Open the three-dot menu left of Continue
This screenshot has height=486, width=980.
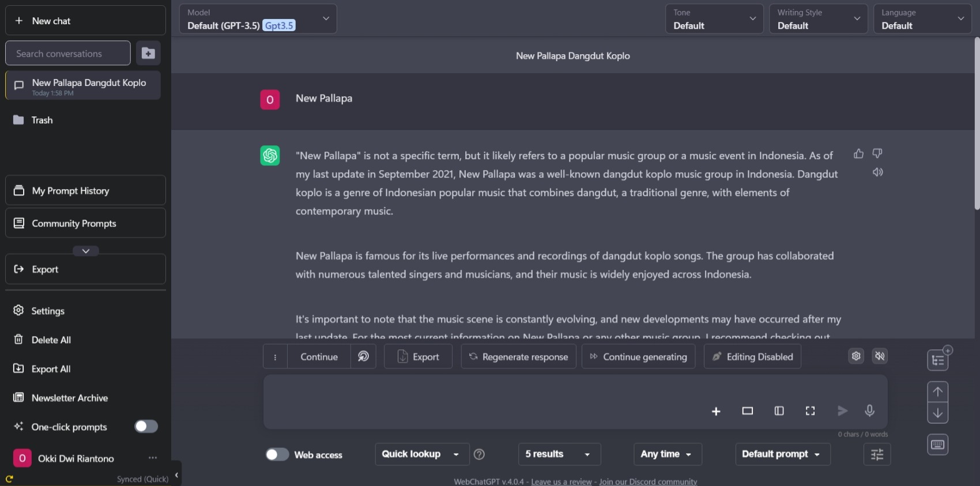(x=275, y=357)
